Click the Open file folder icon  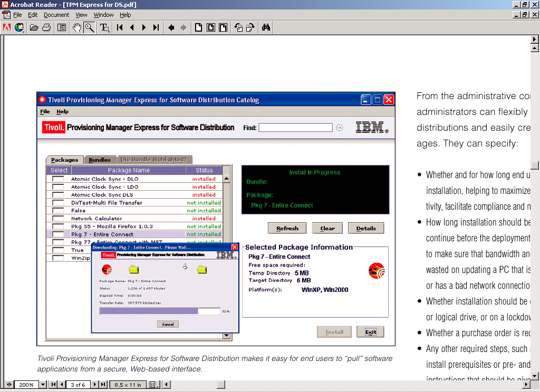34,27
